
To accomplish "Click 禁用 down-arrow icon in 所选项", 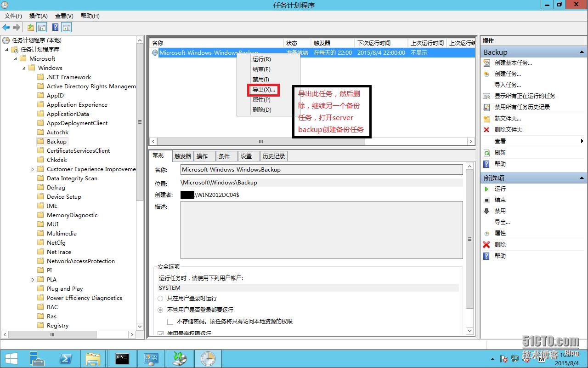I will pos(486,211).
